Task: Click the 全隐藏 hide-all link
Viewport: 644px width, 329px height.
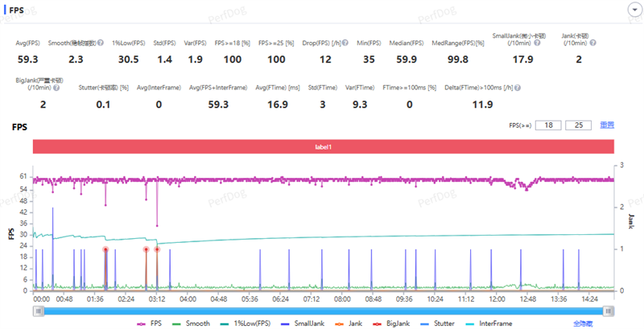Action: [584, 323]
